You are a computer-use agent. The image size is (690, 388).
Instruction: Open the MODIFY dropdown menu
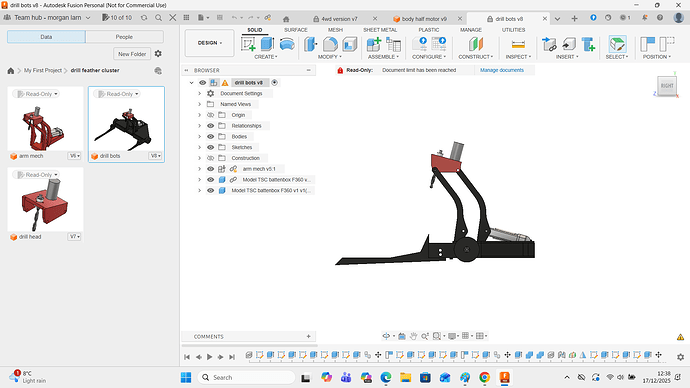(330, 57)
